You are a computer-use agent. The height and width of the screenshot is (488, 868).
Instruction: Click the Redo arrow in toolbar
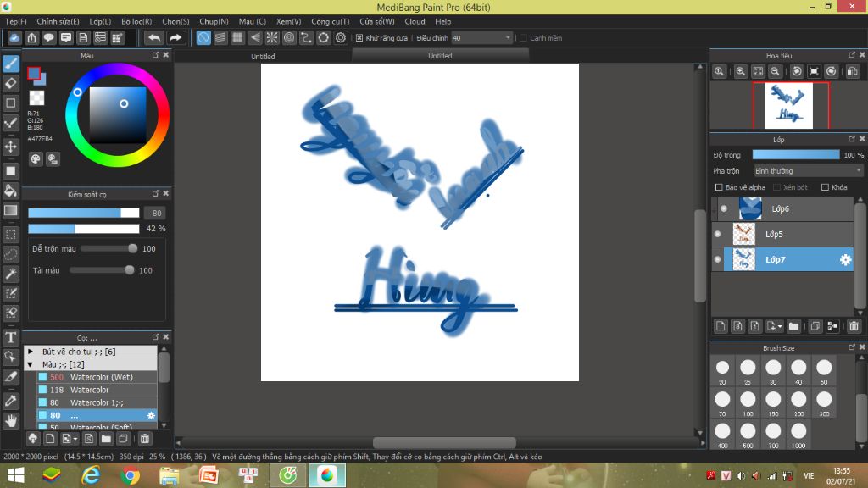click(x=175, y=37)
